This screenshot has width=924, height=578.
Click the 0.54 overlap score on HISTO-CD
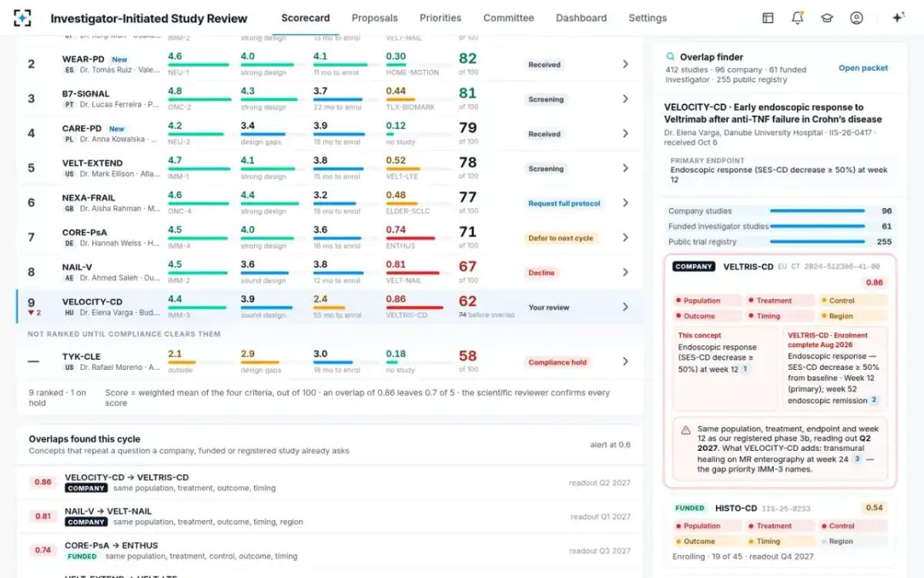click(874, 508)
